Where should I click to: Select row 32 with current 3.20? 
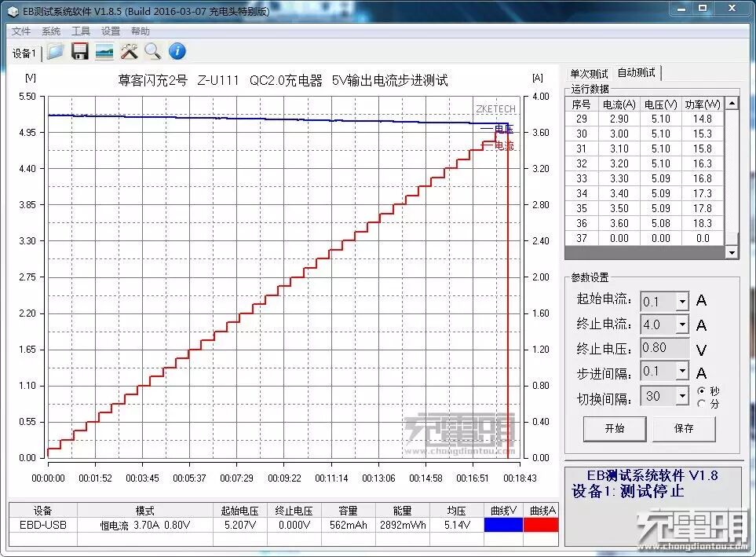click(x=645, y=163)
